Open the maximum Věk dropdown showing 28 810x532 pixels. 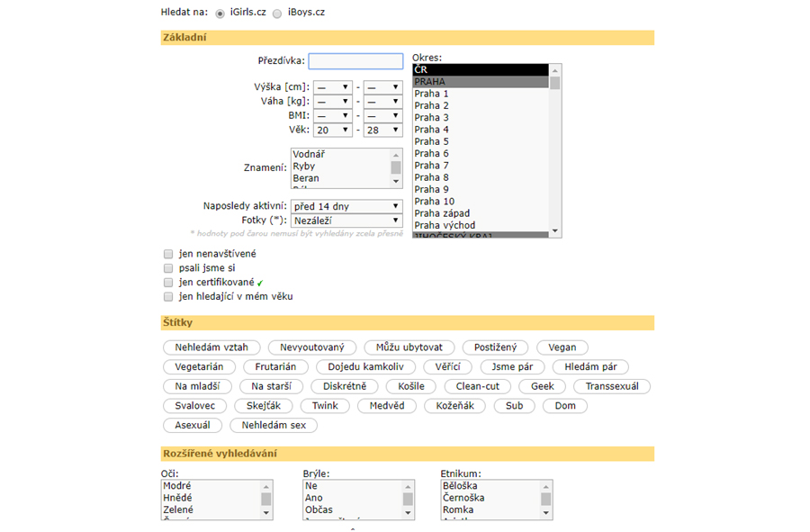[x=382, y=131]
